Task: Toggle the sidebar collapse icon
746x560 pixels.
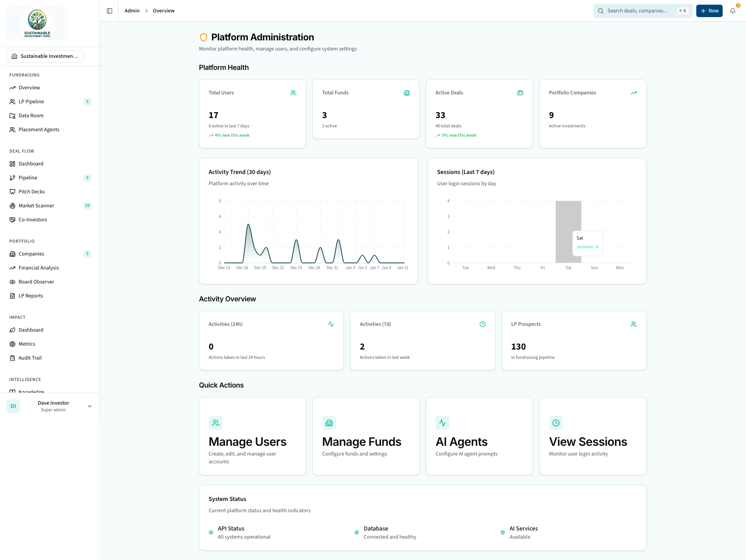Action: (110, 11)
